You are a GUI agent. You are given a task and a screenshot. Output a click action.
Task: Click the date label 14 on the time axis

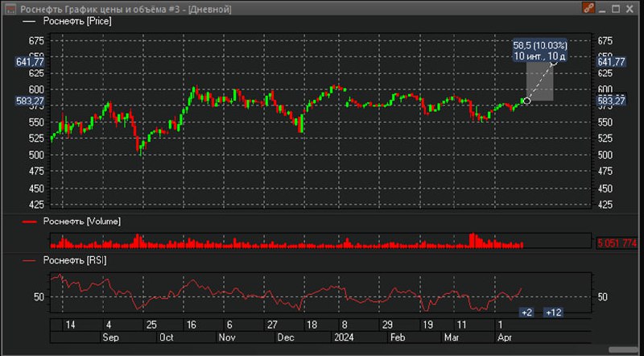71,325
